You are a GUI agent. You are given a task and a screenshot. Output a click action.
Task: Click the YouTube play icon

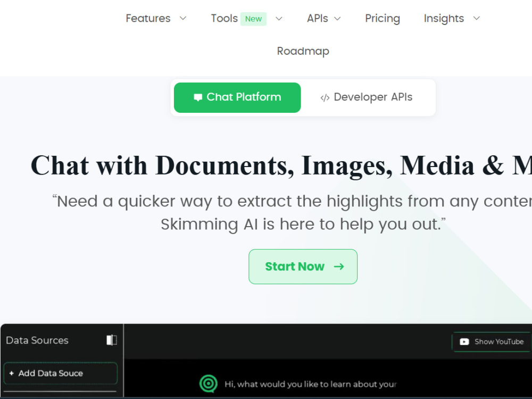tap(464, 342)
